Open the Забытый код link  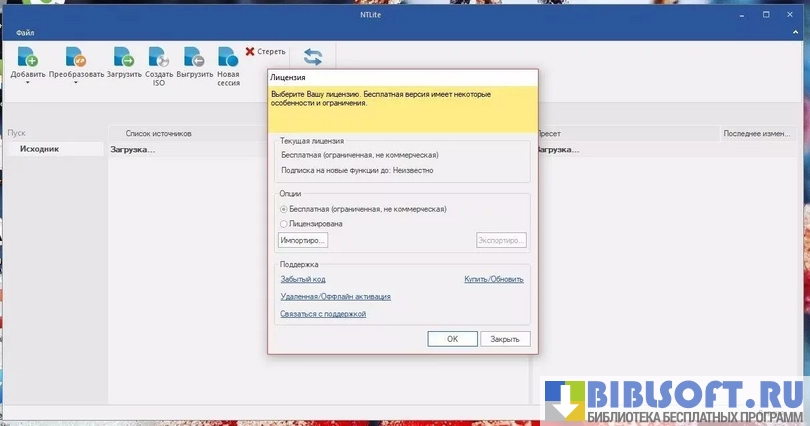click(303, 279)
